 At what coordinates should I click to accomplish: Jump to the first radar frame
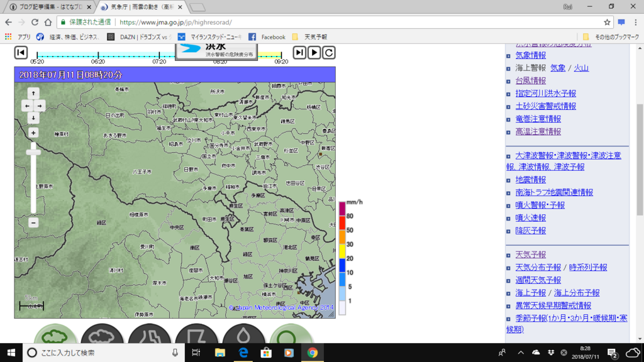point(21,53)
